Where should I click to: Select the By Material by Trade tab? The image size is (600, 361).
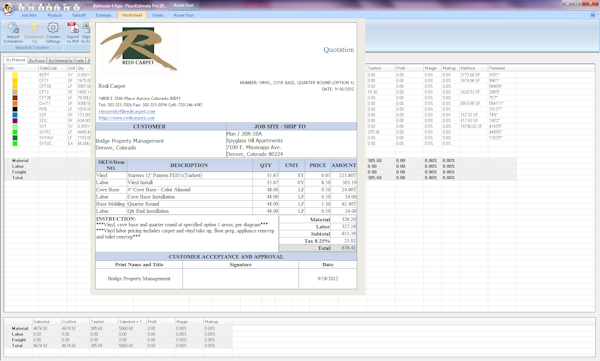66,60
